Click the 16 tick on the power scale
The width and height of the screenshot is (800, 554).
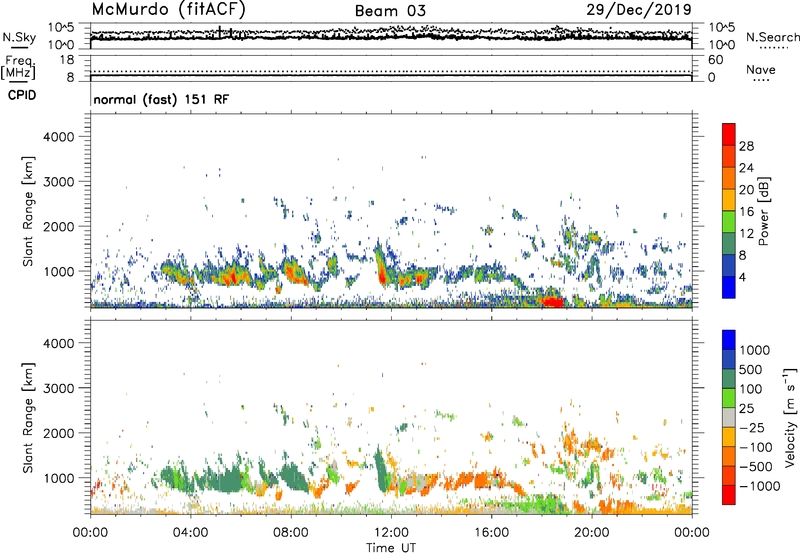click(746, 212)
